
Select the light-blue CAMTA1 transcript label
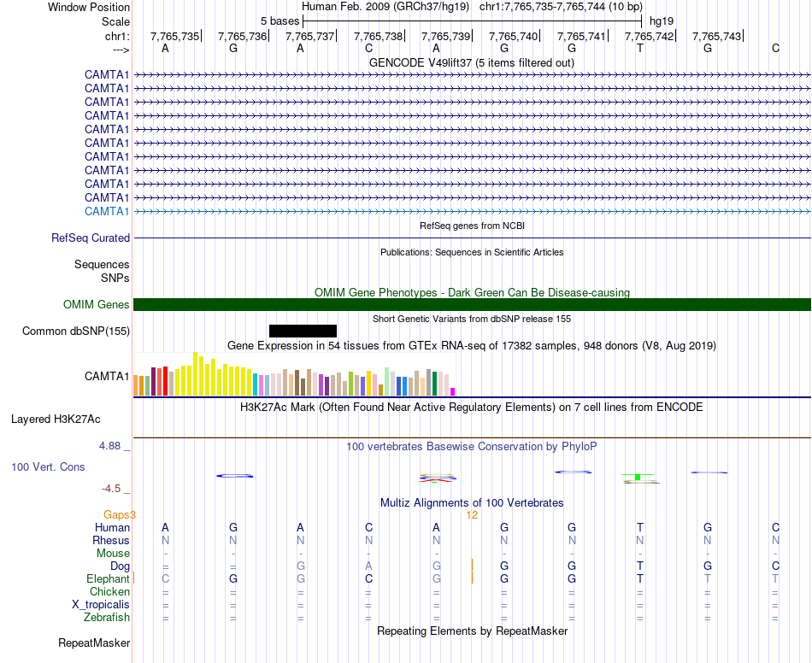107,211
